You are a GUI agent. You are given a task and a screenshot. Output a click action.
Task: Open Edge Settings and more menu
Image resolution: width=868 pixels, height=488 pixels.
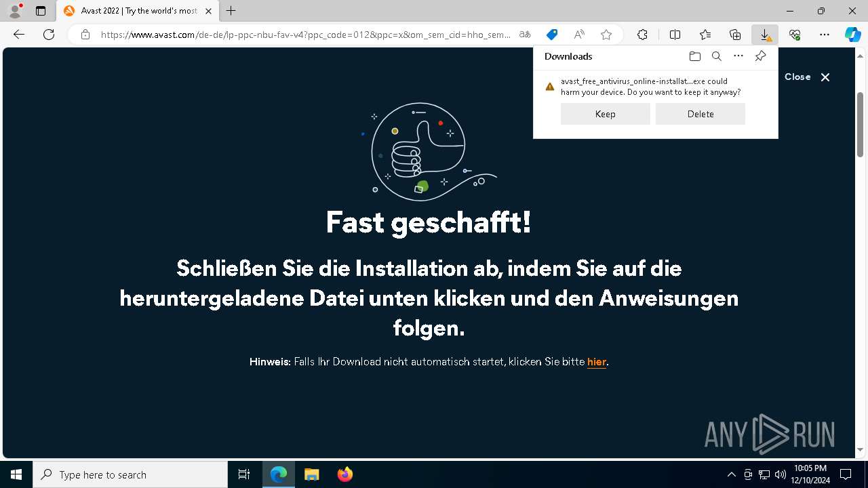click(x=825, y=35)
